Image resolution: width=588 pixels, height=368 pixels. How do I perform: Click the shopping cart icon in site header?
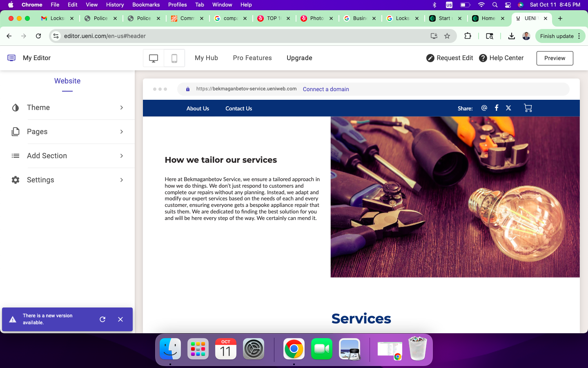(528, 108)
